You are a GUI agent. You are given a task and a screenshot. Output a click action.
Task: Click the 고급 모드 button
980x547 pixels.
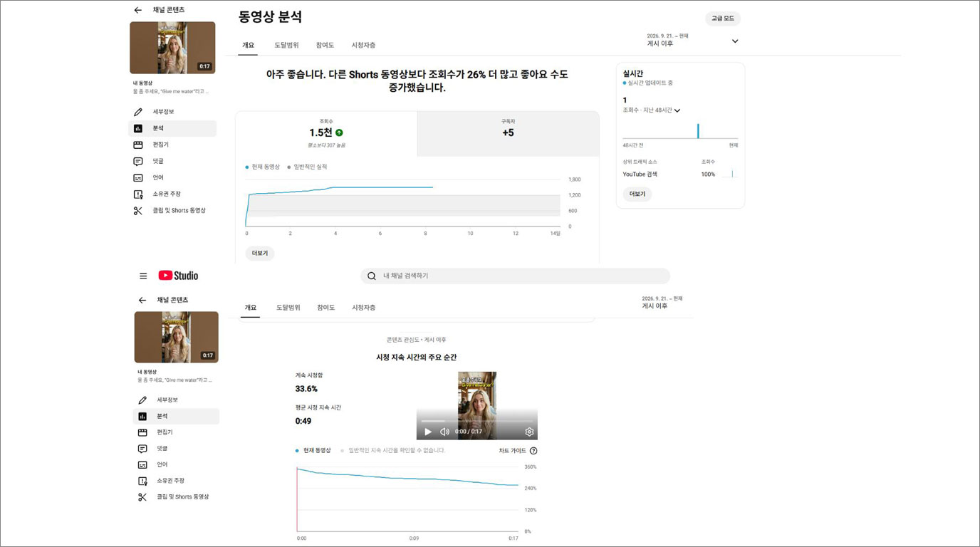tap(723, 19)
